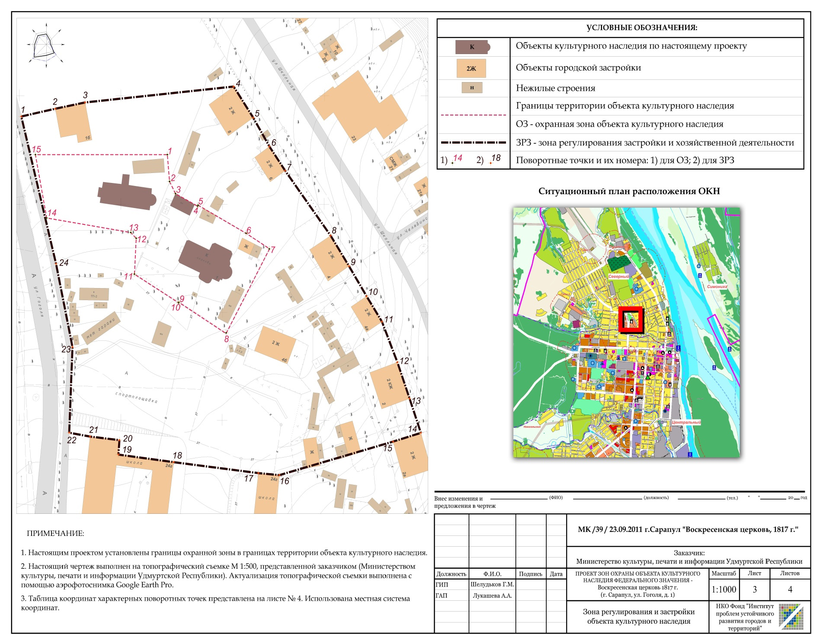The height and width of the screenshot is (644, 820).
Task: Click note 3 about the coordinate table
Action: [x=215, y=603]
